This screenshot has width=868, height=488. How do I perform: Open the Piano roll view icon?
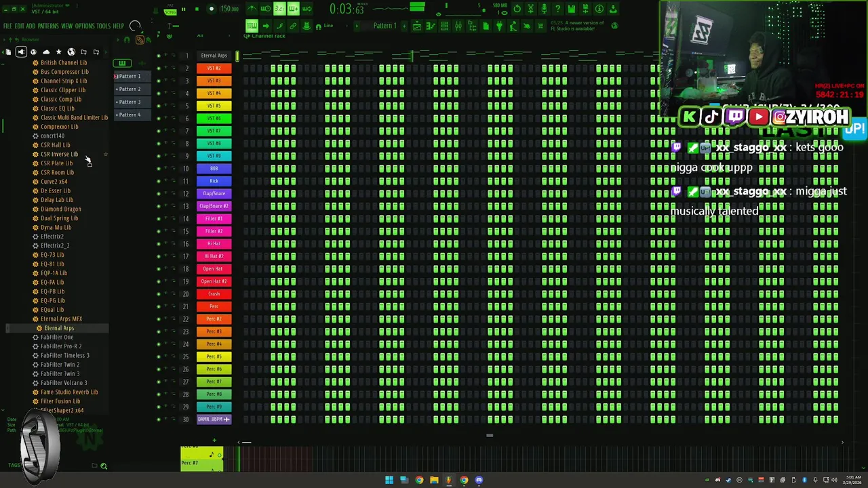tap(430, 26)
